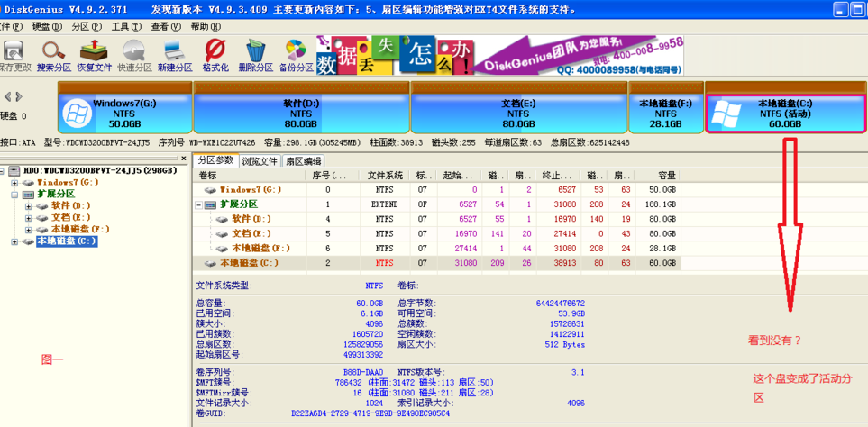Expand Windows7(G:) node in left tree
This screenshot has width=868, height=427.
pos(14,183)
